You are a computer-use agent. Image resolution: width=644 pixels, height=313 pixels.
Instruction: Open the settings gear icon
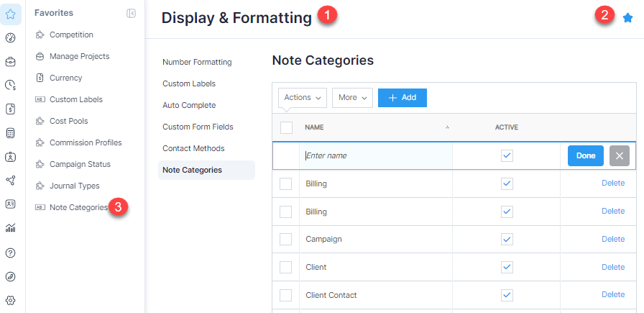click(11, 301)
